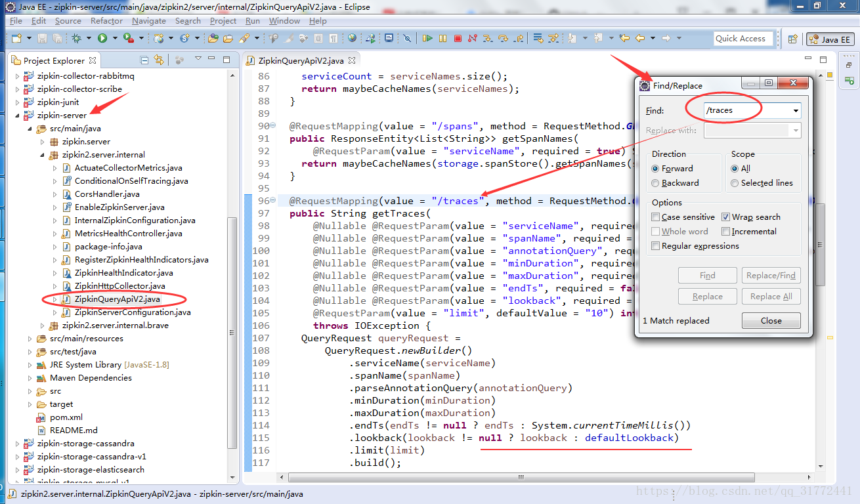Select ZipkinQueryApiV2.java in the Project Explorer

(x=117, y=299)
